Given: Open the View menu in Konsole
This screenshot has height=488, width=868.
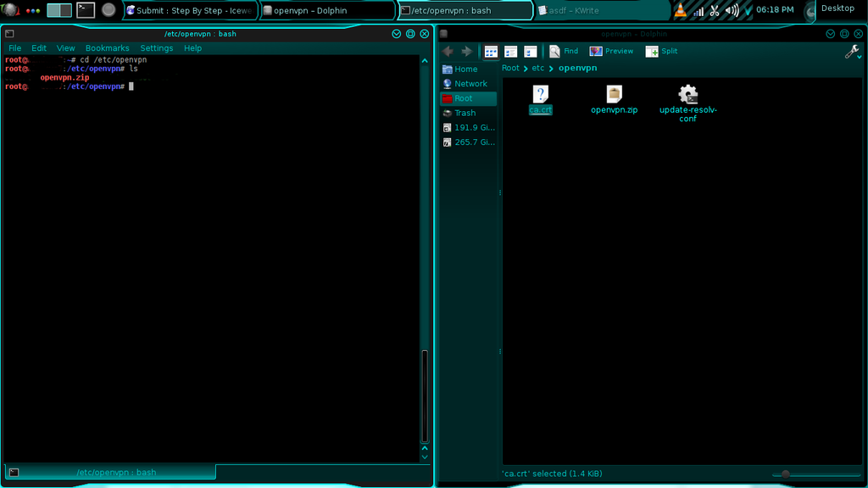Looking at the screenshot, I should pyautogui.click(x=65, y=48).
